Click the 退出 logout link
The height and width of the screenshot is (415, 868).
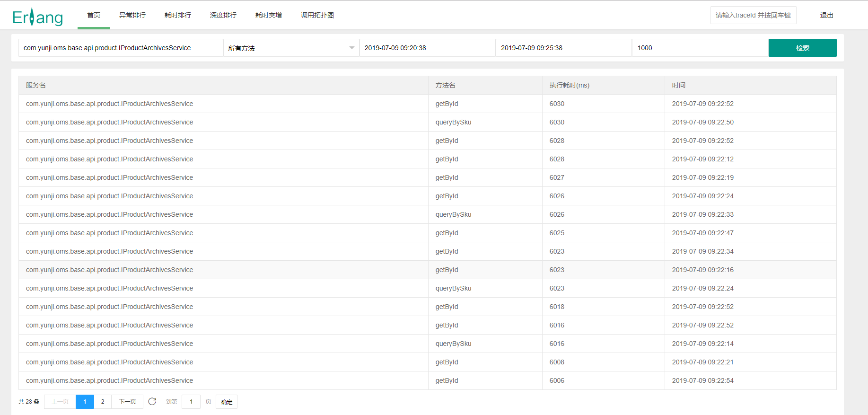click(x=826, y=15)
